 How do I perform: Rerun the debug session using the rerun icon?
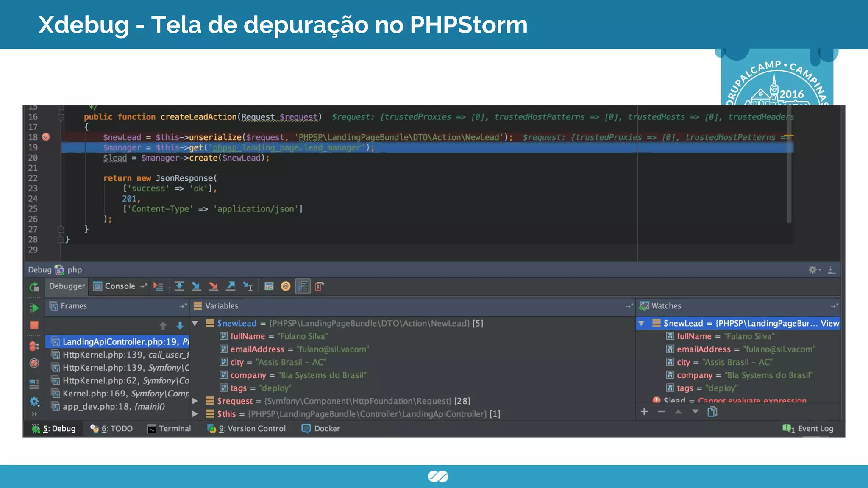(x=34, y=287)
